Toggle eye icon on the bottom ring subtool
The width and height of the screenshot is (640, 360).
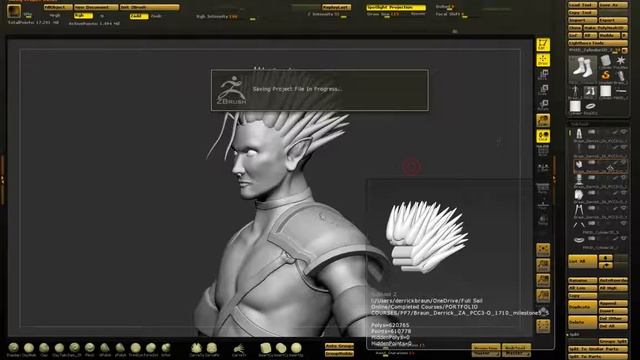623,239
